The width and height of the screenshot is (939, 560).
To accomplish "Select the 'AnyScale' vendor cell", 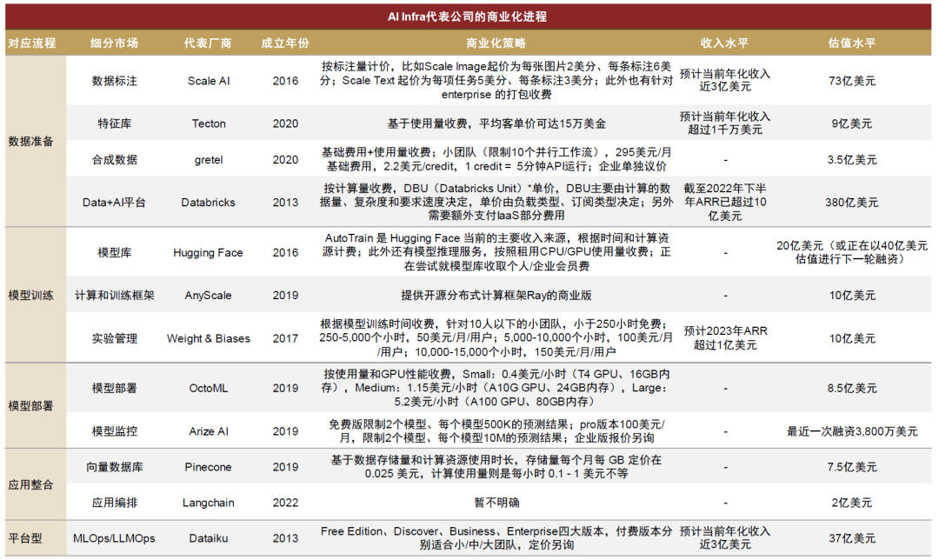I will (x=209, y=296).
